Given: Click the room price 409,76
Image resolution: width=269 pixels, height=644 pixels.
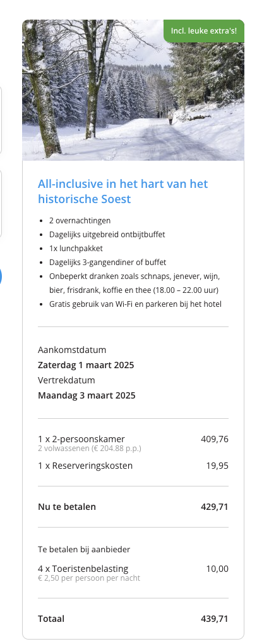Looking at the screenshot, I should click(215, 439).
